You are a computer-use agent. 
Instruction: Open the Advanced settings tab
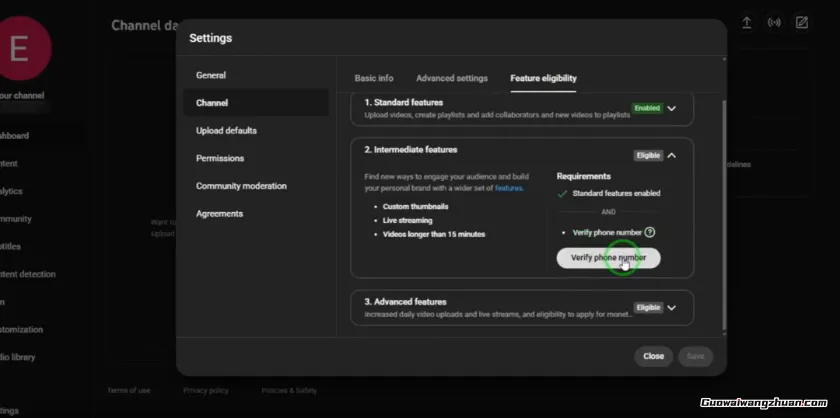point(452,78)
